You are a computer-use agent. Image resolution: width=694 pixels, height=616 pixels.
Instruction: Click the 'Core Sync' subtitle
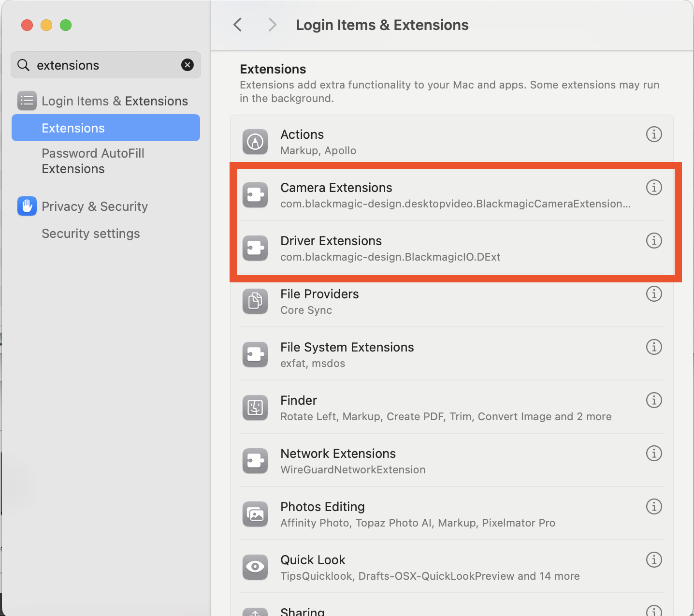(306, 310)
